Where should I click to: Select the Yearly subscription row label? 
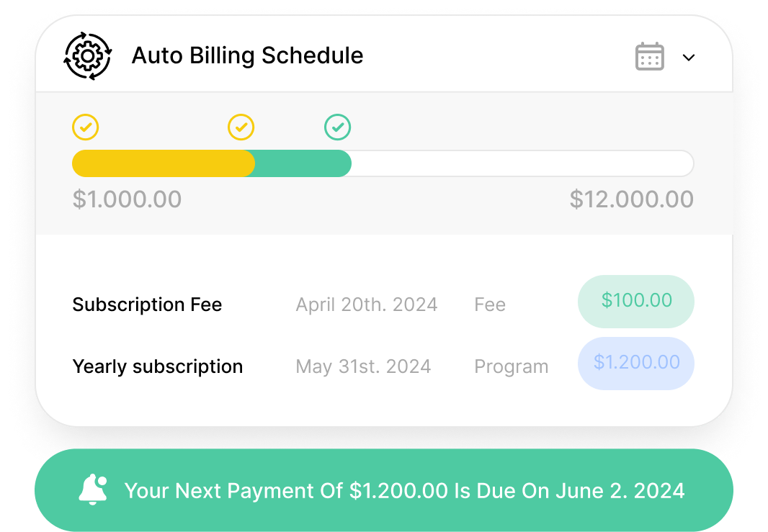coord(157,366)
